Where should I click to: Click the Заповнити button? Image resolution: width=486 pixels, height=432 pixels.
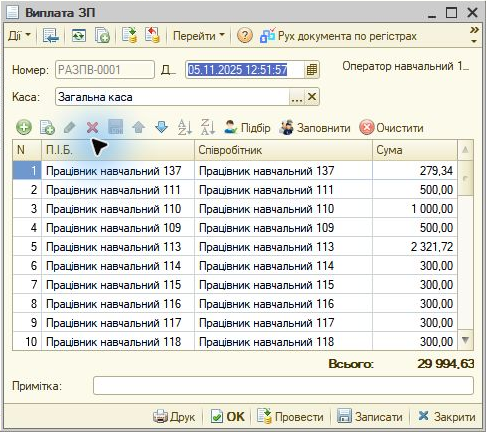coord(315,128)
